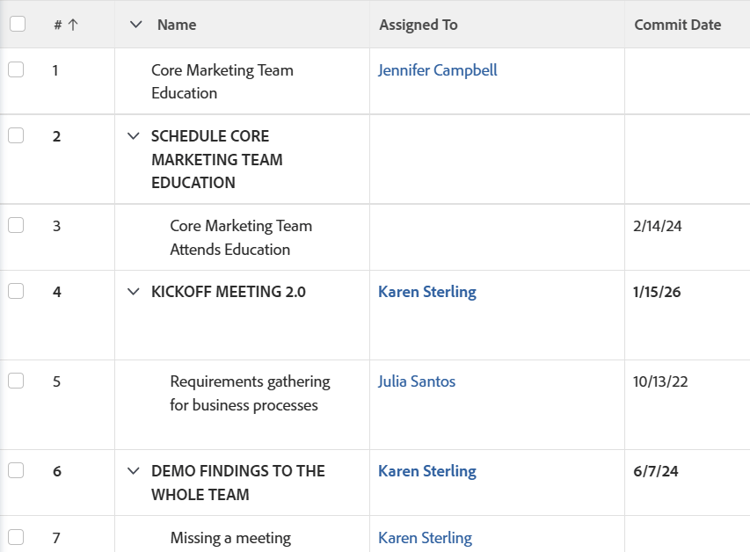The image size is (750, 552).
Task: Sort by the Assigned To column header
Action: (418, 25)
